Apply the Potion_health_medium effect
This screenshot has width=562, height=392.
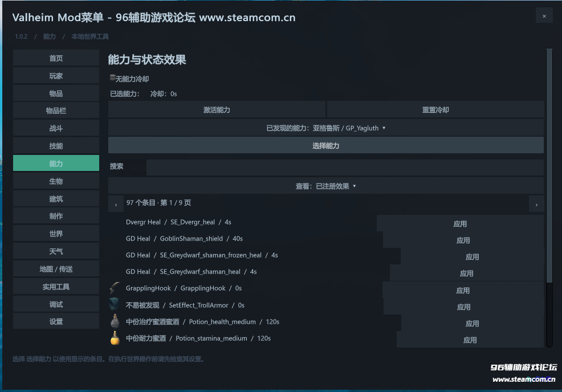[472, 323]
